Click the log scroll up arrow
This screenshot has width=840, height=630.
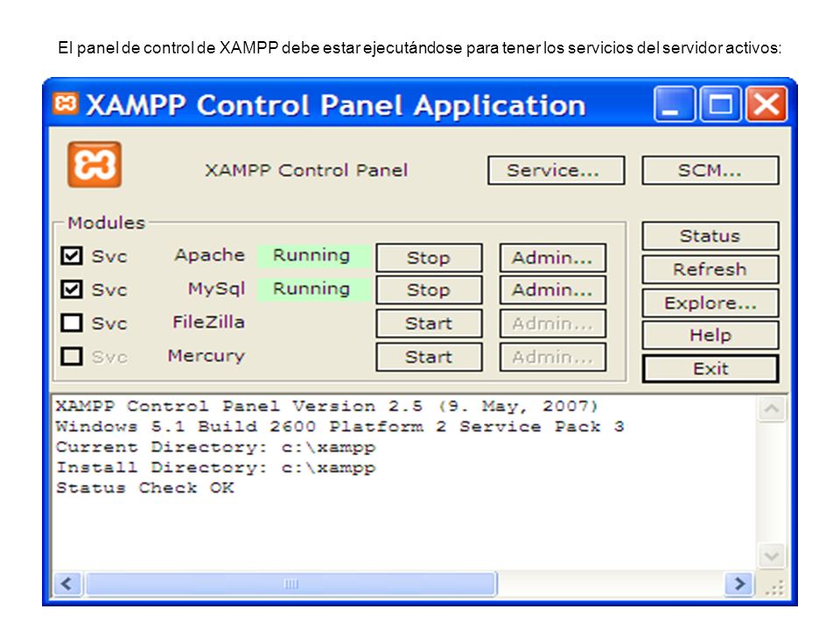coord(772,409)
